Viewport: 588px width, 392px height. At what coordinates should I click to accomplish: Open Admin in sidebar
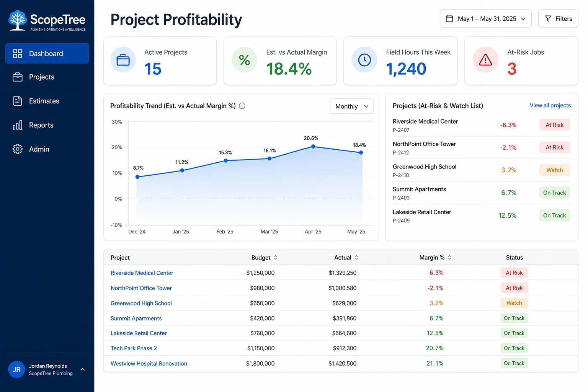pos(47,149)
